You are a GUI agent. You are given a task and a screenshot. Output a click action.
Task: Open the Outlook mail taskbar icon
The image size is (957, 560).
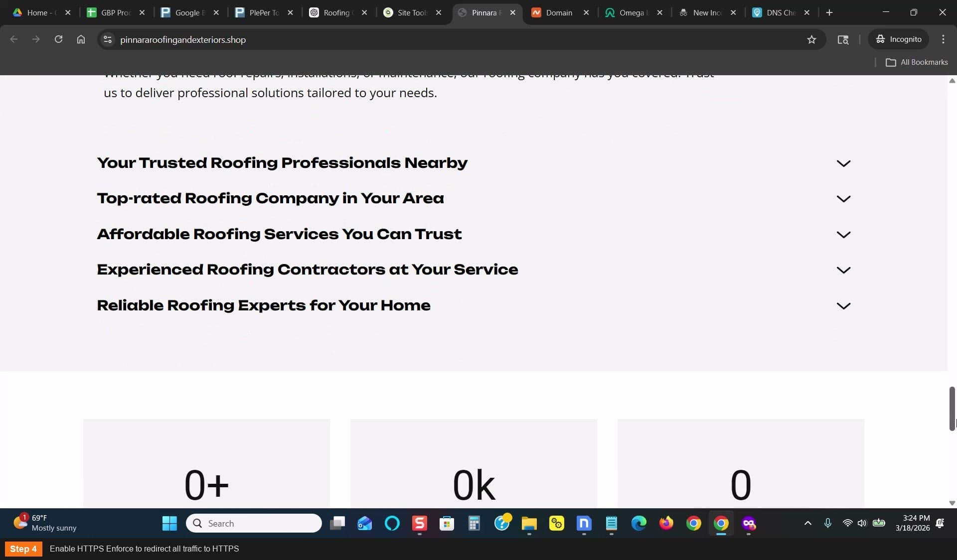tap(365, 523)
